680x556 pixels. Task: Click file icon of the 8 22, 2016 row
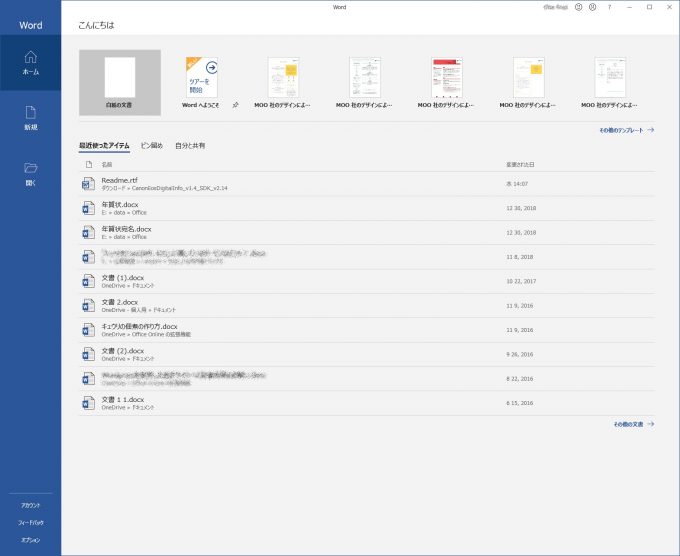tap(88, 379)
